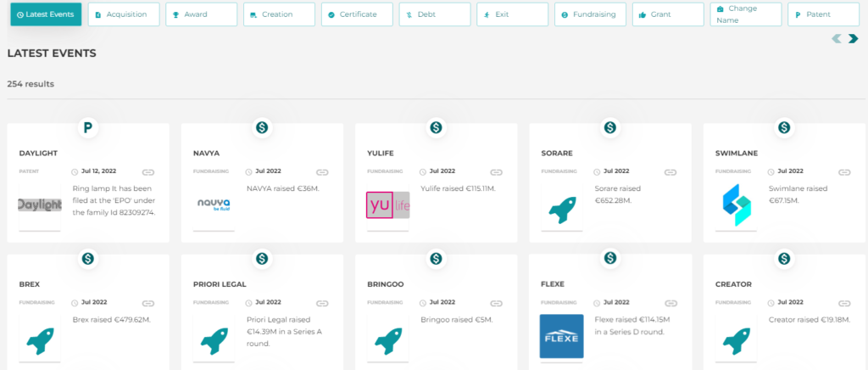Select the Grant tab
The image size is (868, 370).
[x=668, y=14]
